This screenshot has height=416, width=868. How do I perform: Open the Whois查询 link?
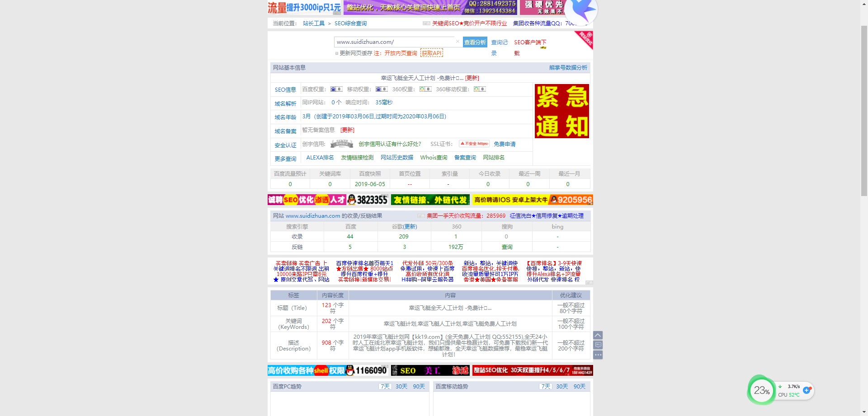[434, 157]
